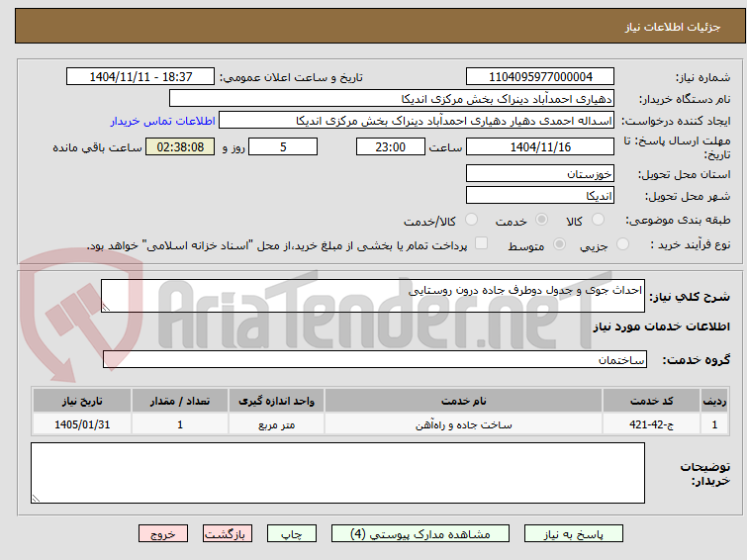
Task: Open مشاهده مدارک پیوستی (4) button
Action: point(420,534)
